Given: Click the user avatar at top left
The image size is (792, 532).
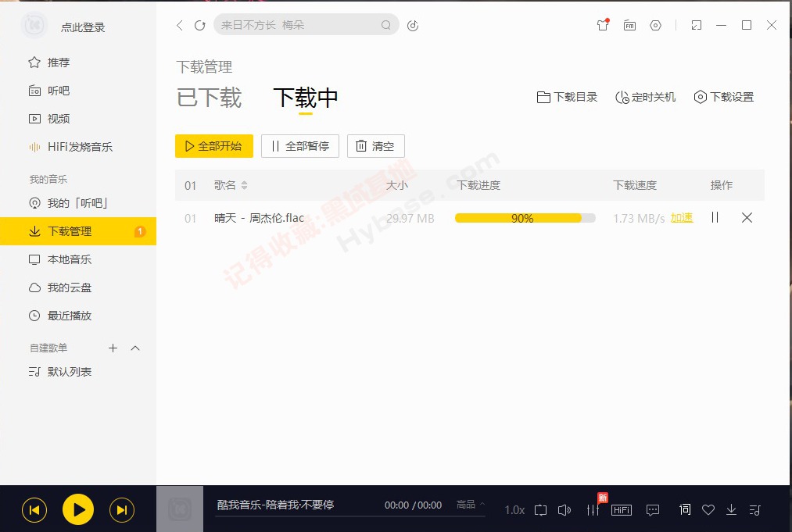Looking at the screenshot, I should point(34,25).
